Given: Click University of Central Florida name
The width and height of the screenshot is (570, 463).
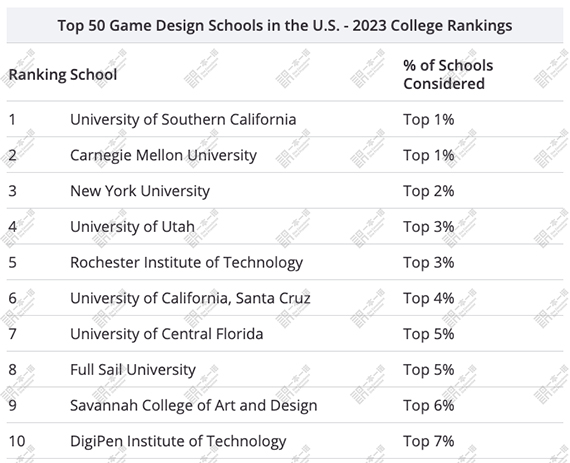Looking at the screenshot, I should [166, 334].
